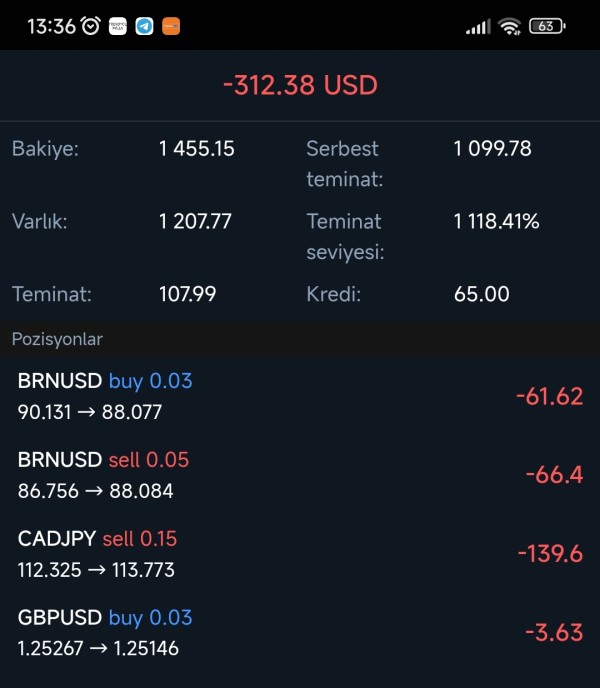600x688 pixels.
Task: Open the BRNUSD buy 0.03 position
Action: [x=300, y=396]
